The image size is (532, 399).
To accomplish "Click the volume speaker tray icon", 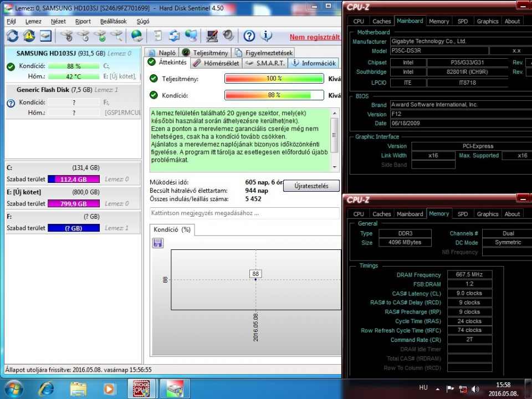I will click(x=475, y=389).
